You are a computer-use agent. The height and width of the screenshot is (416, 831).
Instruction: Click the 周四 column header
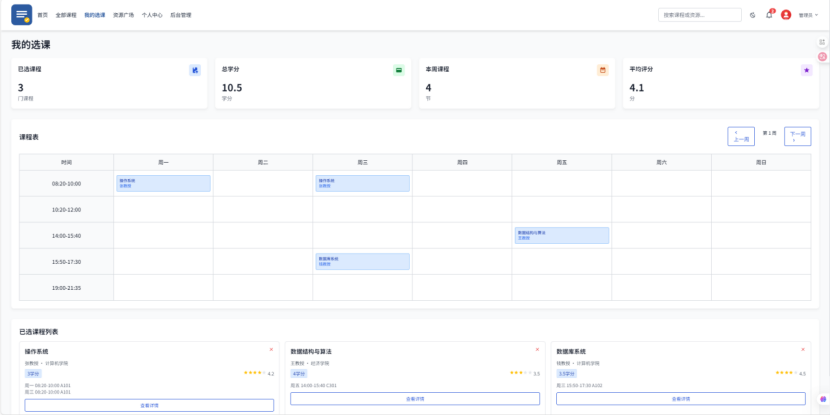[x=462, y=163]
